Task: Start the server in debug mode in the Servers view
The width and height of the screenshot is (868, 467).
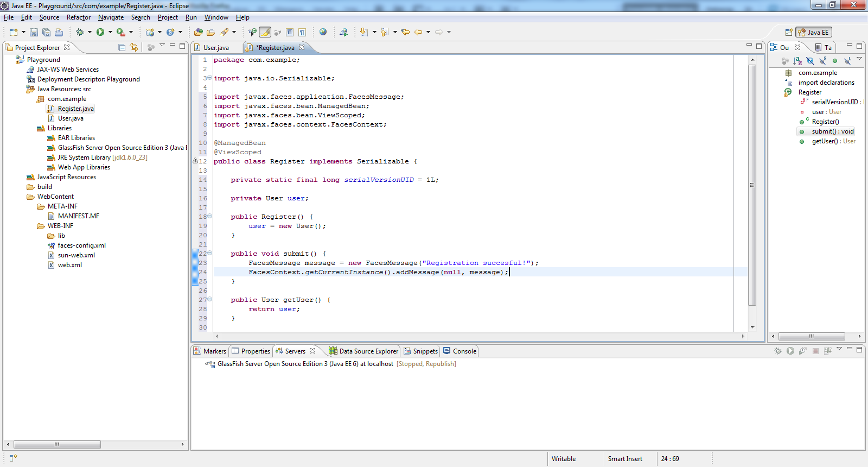Action: (x=778, y=351)
